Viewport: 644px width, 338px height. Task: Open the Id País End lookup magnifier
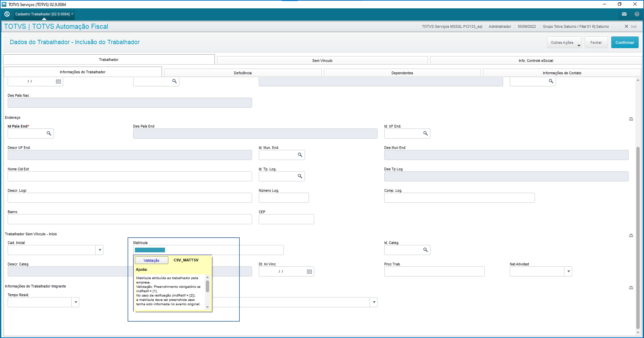click(49, 133)
